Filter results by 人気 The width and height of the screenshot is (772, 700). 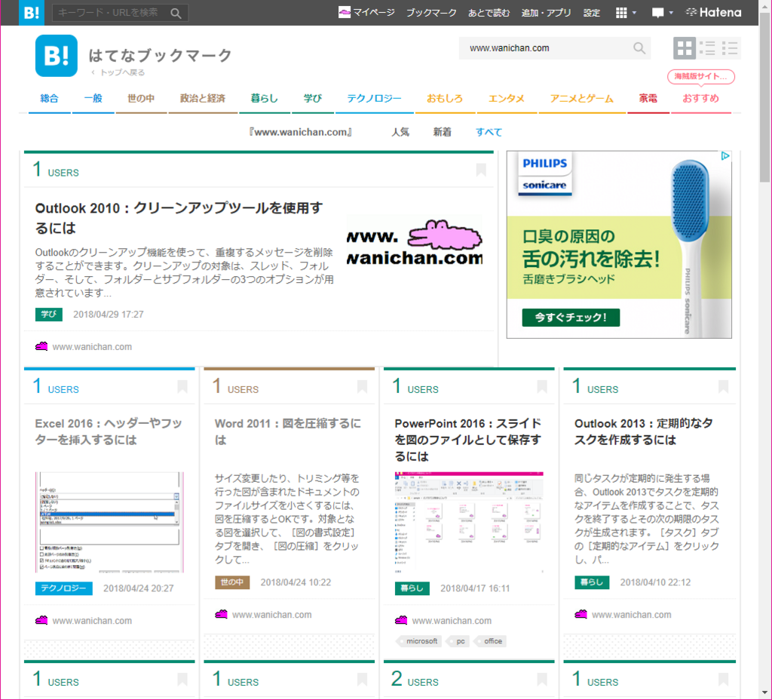point(400,132)
